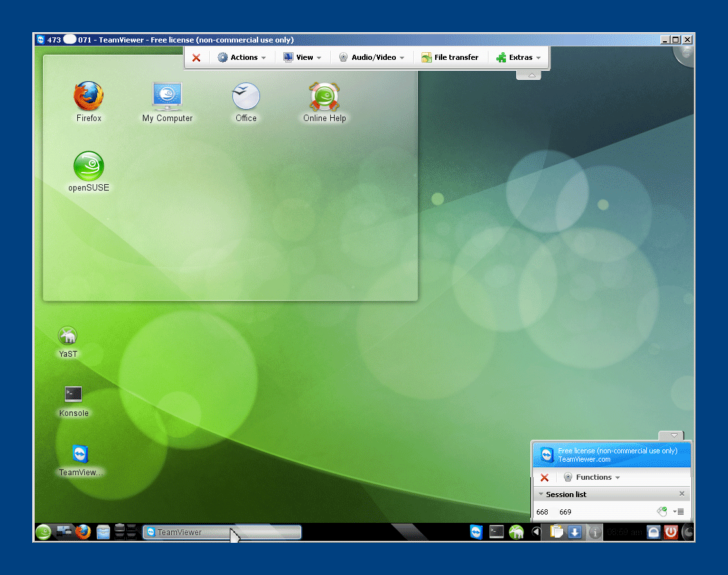Click the TeamViewer window title bar icon
728x575 pixels.
click(41, 40)
